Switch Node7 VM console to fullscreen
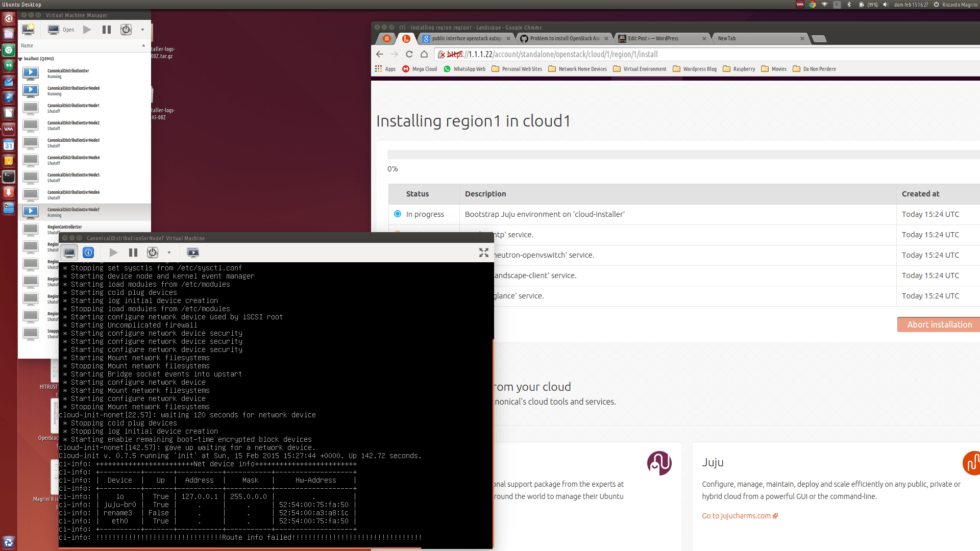Viewport: 980px width, 551px height. click(x=484, y=253)
